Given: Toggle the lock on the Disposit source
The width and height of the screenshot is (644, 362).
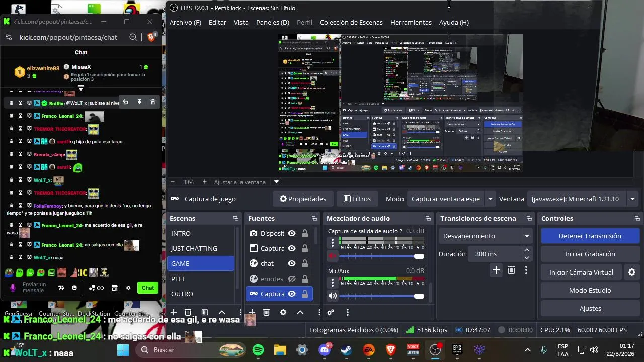Looking at the screenshot, I should point(305,233).
